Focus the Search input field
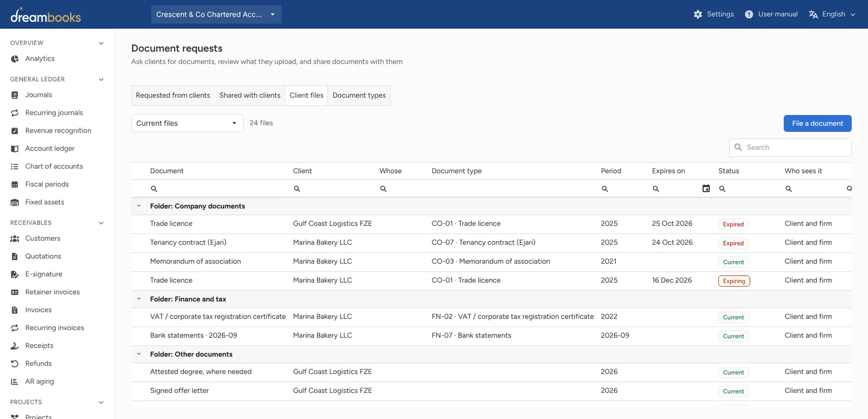 pyautogui.click(x=790, y=148)
